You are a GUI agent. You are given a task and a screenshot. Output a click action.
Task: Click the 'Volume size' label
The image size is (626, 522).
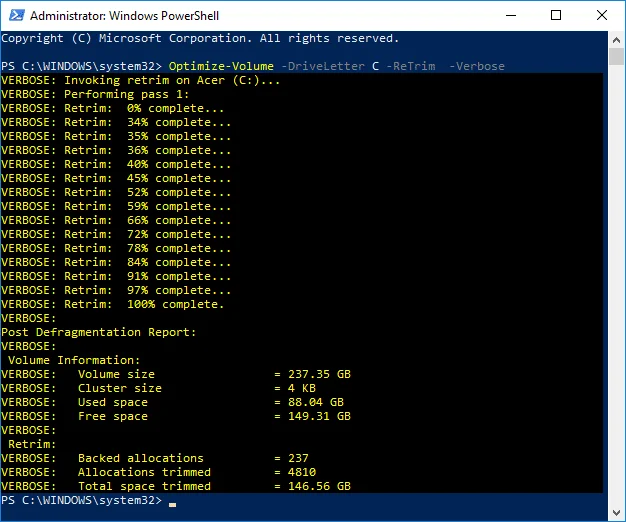click(x=116, y=374)
